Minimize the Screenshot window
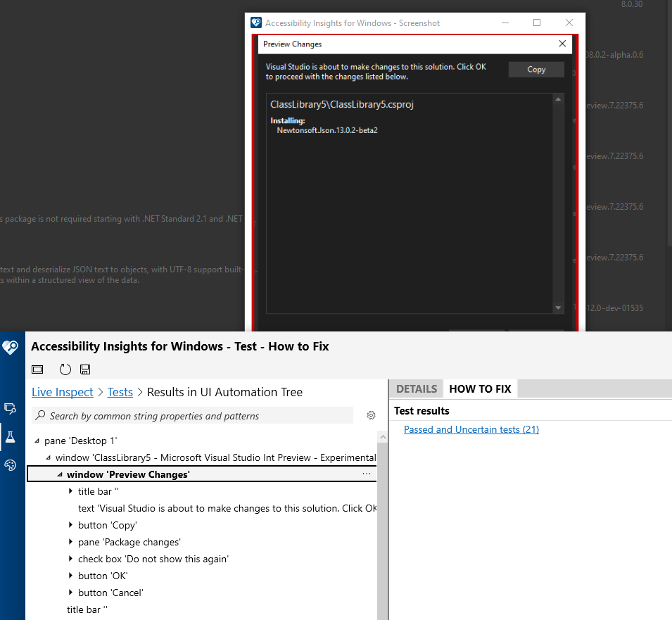The image size is (672, 620). [505, 23]
